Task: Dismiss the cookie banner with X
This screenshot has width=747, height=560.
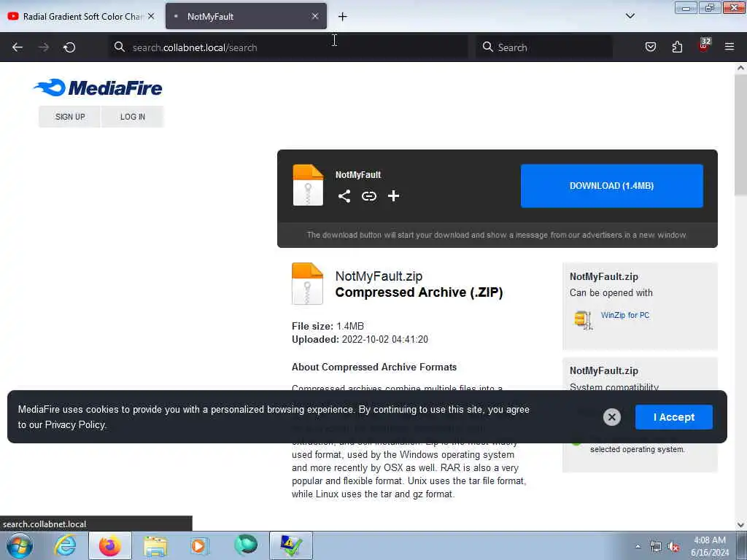Action: pyautogui.click(x=612, y=417)
